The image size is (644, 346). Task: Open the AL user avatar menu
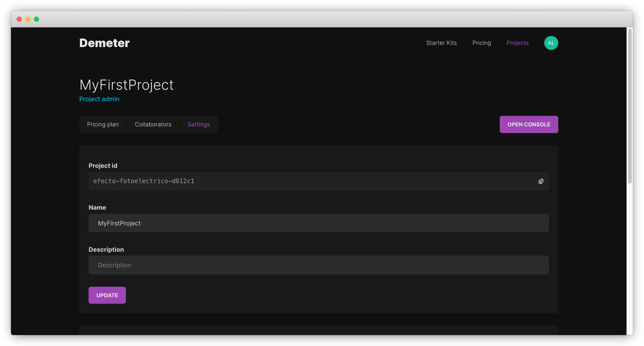pos(551,43)
